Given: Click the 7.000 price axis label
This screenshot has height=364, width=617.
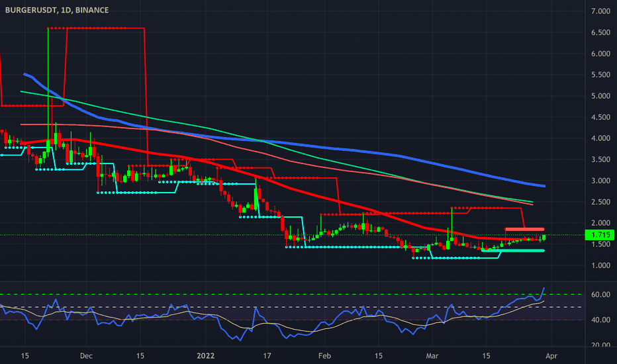Looking at the screenshot, I should click(x=600, y=11).
